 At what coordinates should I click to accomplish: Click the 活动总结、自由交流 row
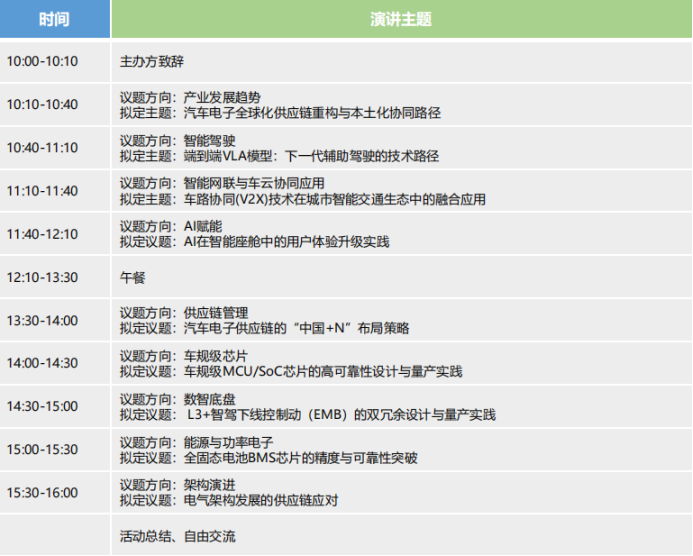click(x=178, y=536)
